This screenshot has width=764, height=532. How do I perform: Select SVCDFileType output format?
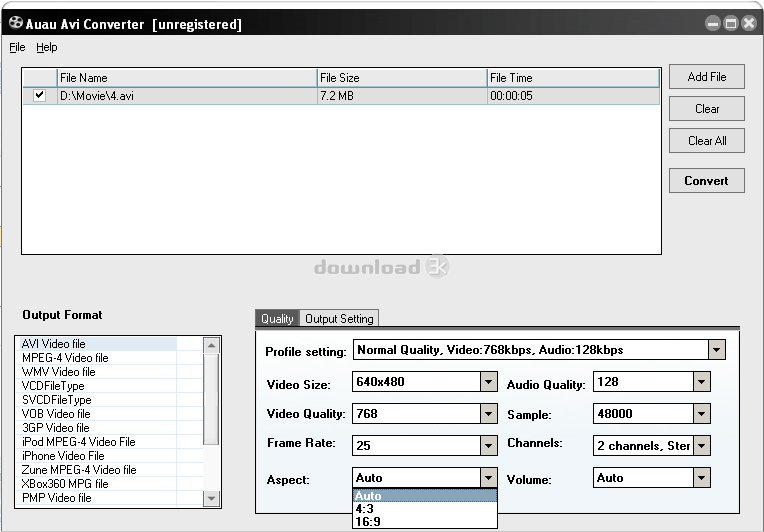click(x=96, y=400)
